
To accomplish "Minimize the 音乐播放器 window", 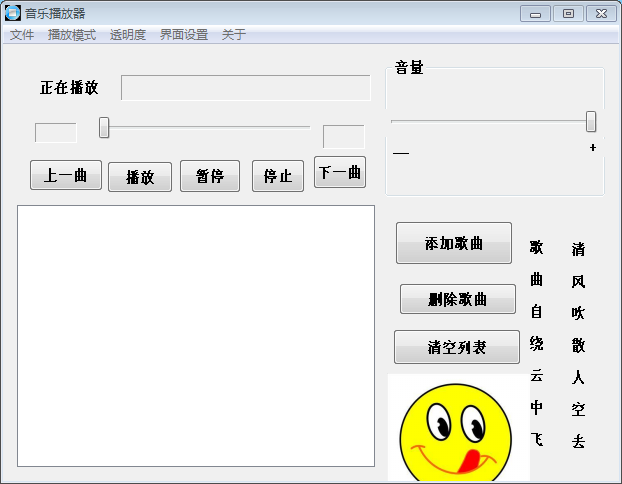I will 536,14.
